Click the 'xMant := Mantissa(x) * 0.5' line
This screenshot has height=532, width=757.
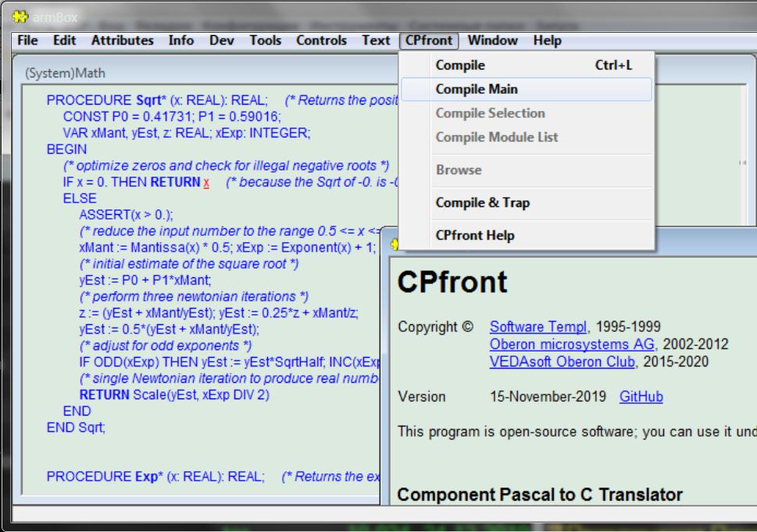coord(227,248)
